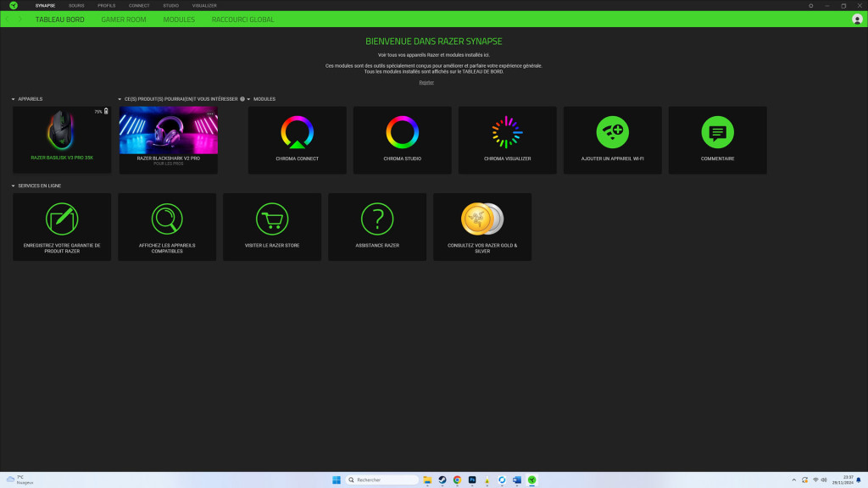Switch to the Gamer Room tab

tap(124, 19)
